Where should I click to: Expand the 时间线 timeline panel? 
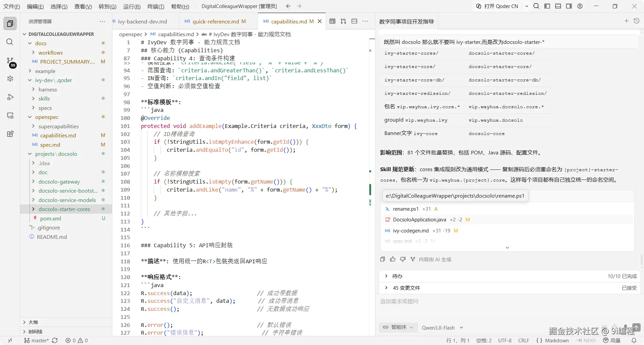66,332
